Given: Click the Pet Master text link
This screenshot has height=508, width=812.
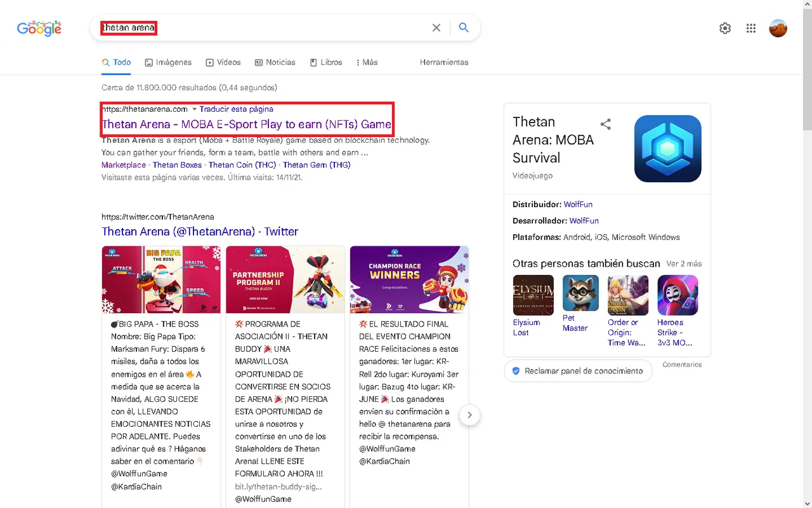Looking at the screenshot, I should (575, 323).
